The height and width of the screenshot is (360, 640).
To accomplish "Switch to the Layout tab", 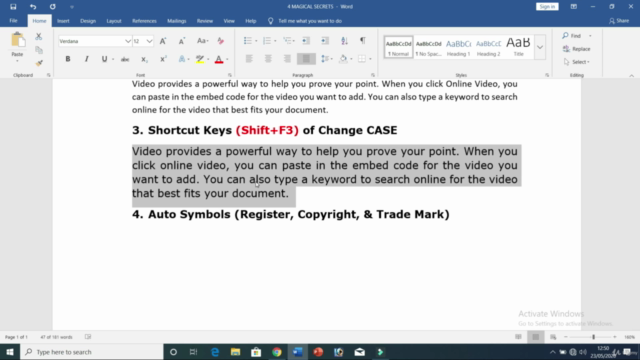I will click(114, 21).
